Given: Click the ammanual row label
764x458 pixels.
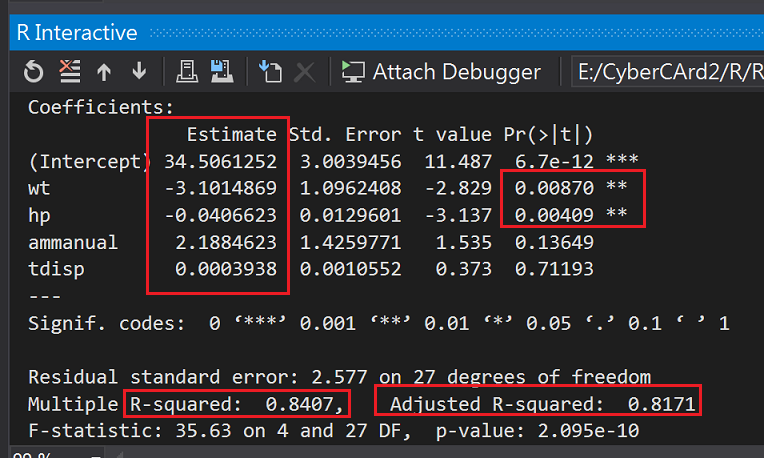Looking at the screenshot, I should (73, 243).
